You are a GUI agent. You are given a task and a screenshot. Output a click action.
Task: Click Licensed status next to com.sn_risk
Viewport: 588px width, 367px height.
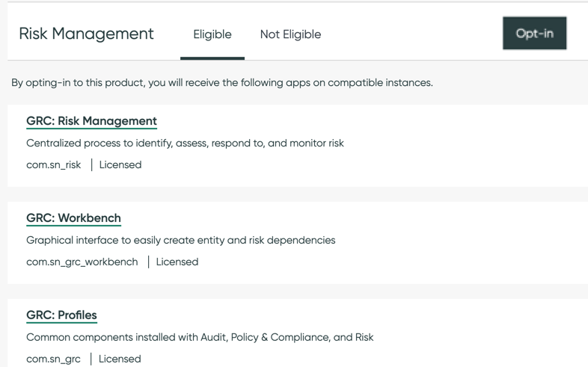(x=120, y=164)
